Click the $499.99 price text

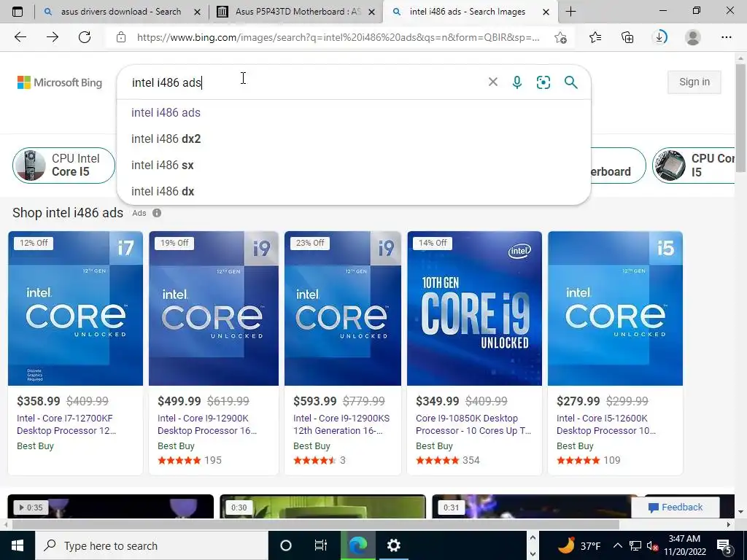tap(179, 402)
